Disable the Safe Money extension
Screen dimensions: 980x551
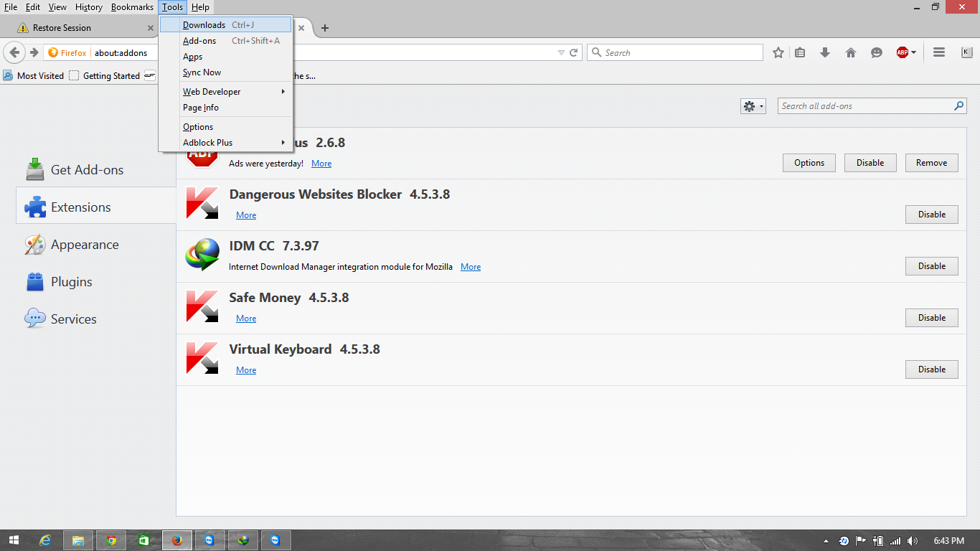[931, 318]
